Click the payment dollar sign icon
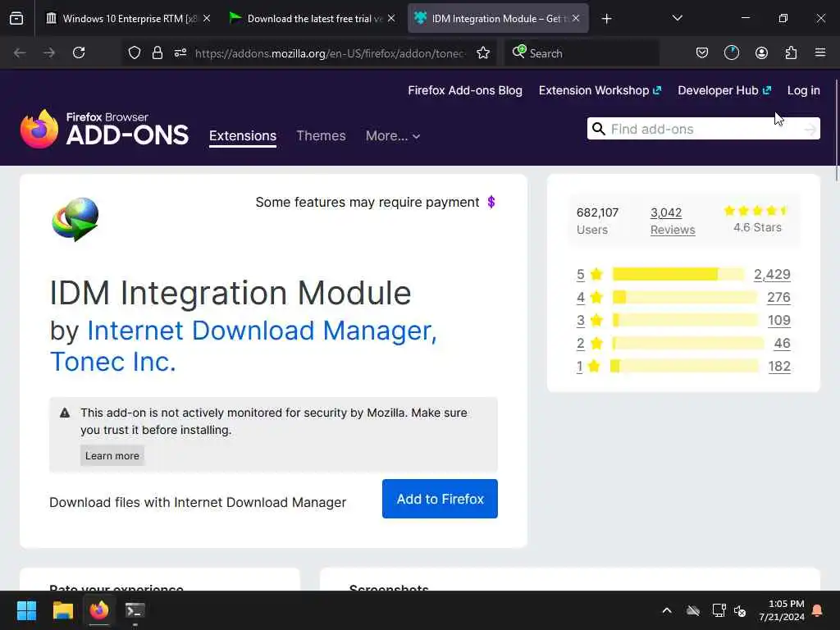840x630 pixels. coord(491,202)
